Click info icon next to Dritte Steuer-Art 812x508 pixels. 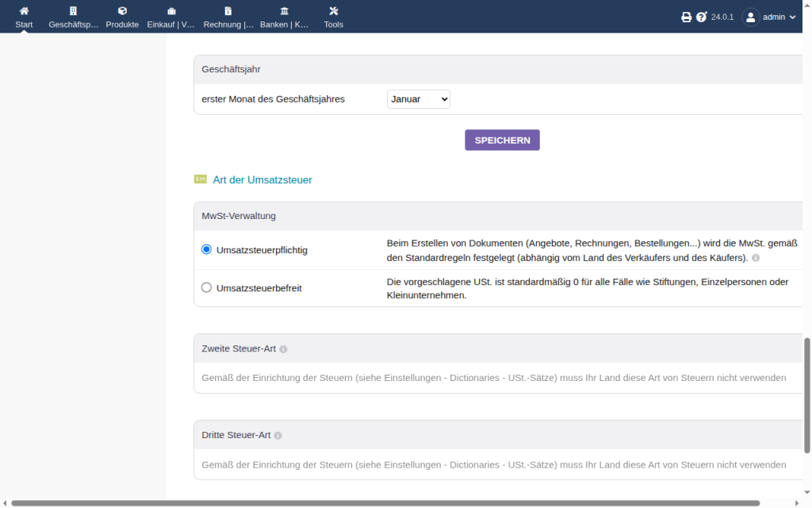click(278, 436)
